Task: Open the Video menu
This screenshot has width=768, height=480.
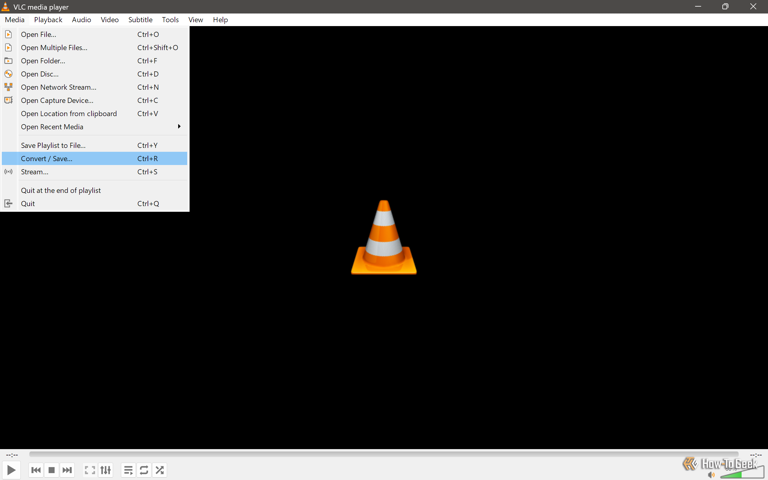Action: 110,20
